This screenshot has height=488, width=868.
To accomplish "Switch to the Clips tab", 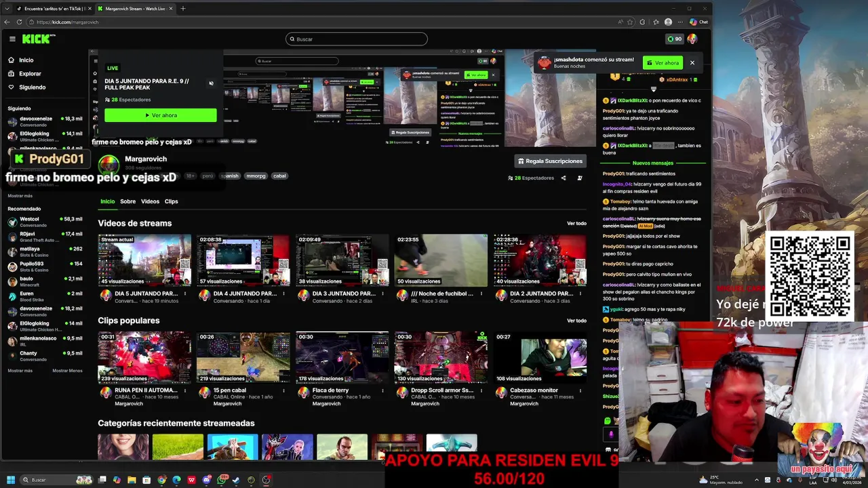I will point(172,201).
